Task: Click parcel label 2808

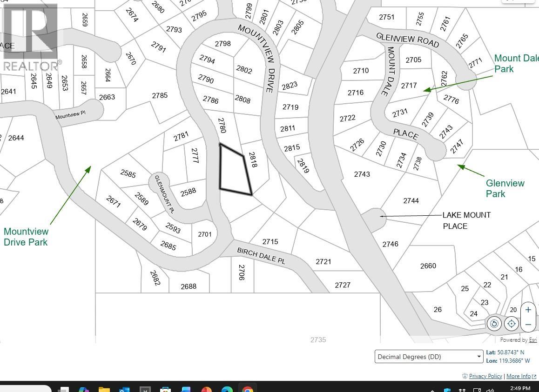Action: pos(243,100)
